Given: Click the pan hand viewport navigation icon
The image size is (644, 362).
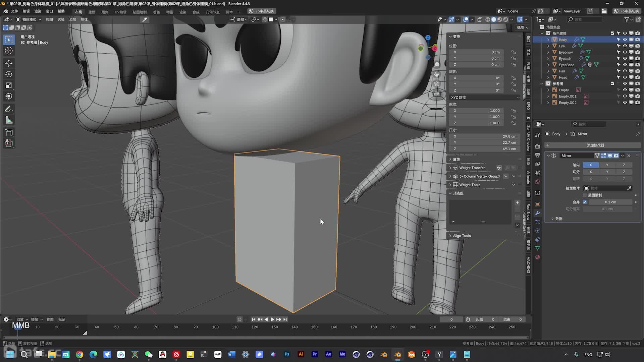Looking at the screenshot, I should click(437, 74).
